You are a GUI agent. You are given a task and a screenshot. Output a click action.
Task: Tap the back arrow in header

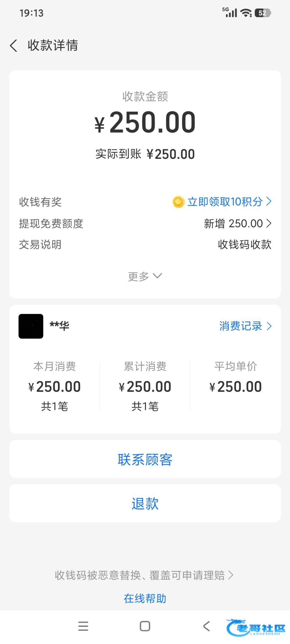(14, 45)
